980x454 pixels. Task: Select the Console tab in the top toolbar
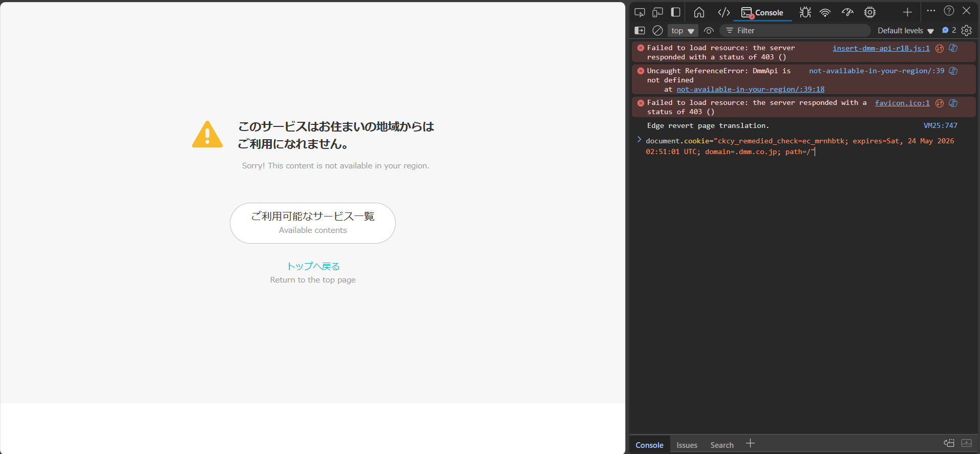coord(762,13)
